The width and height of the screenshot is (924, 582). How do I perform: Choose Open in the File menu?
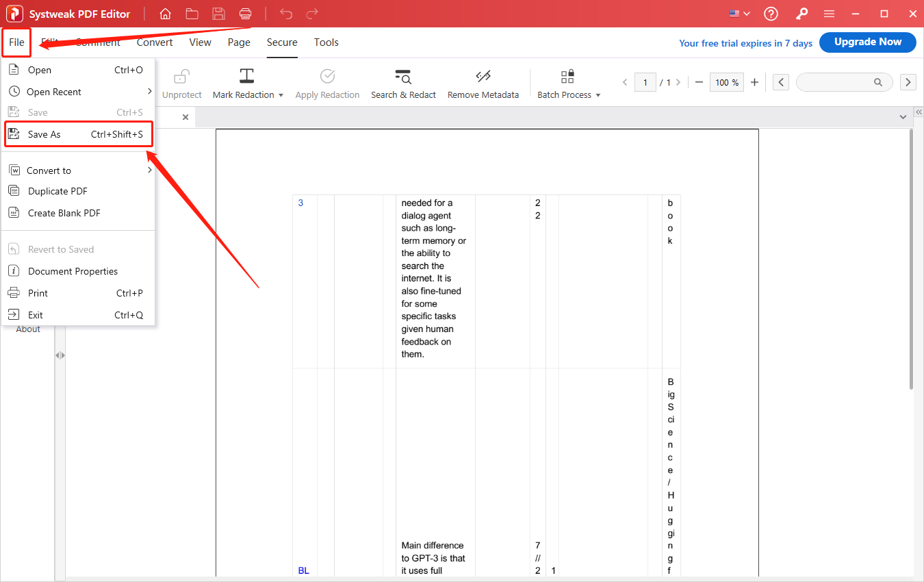(79, 70)
